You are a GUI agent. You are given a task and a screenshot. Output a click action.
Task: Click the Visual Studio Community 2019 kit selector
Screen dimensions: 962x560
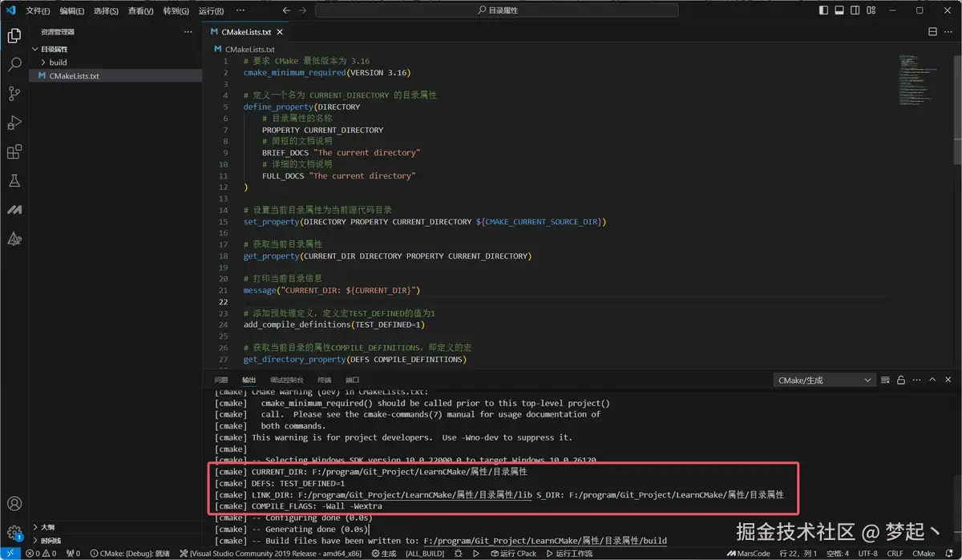(271, 554)
